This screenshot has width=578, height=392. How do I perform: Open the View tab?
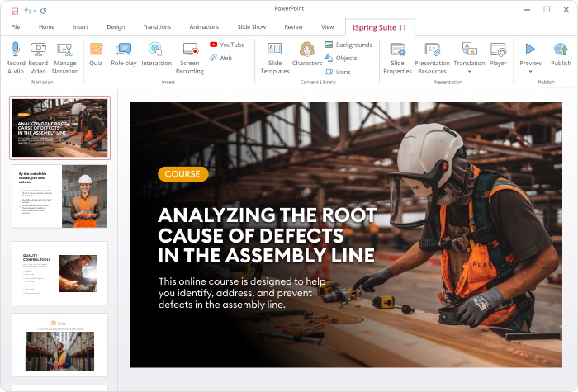tap(327, 27)
